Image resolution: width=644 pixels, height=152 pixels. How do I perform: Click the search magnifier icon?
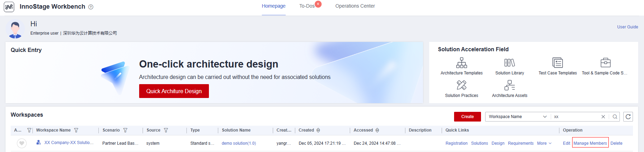click(x=615, y=117)
